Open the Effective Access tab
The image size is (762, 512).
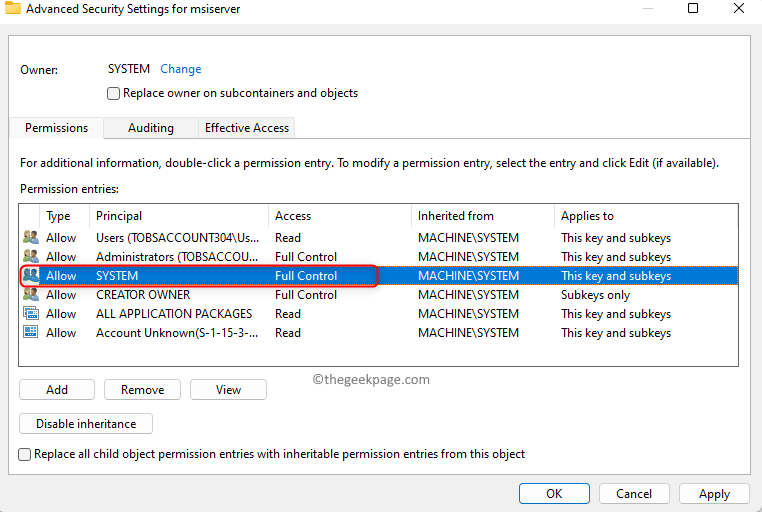[x=246, y=128]
